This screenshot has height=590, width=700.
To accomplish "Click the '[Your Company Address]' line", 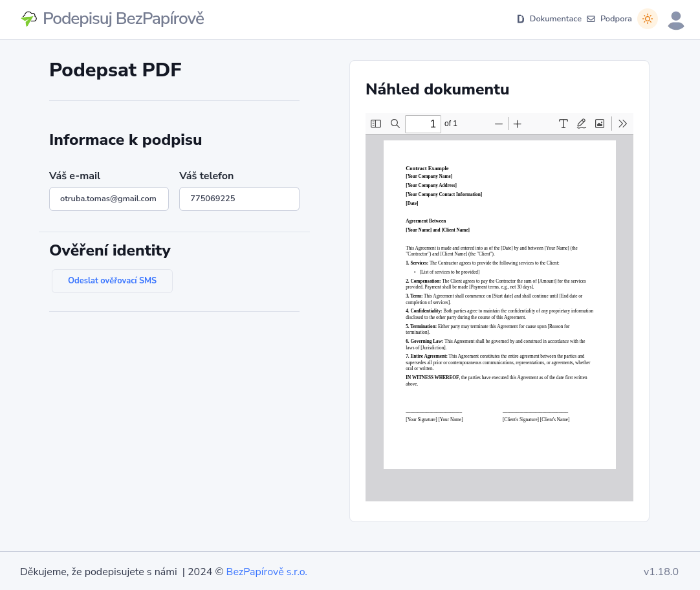I will coord(431,185).
